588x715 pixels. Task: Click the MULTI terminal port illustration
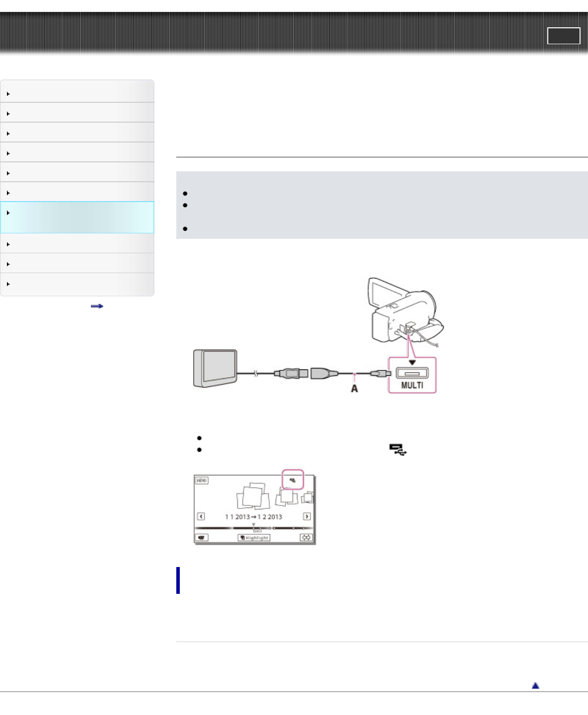pyautogui.click(x=412, y=375)
